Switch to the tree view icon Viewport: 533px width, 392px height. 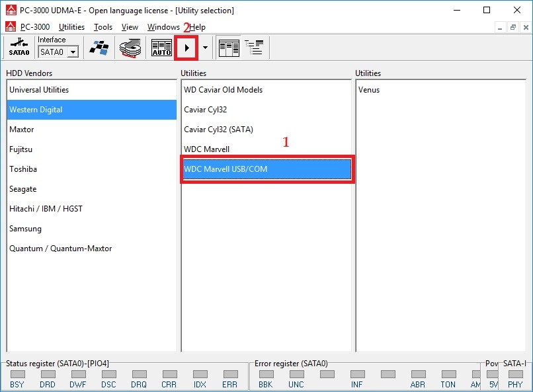click(254, 48)
